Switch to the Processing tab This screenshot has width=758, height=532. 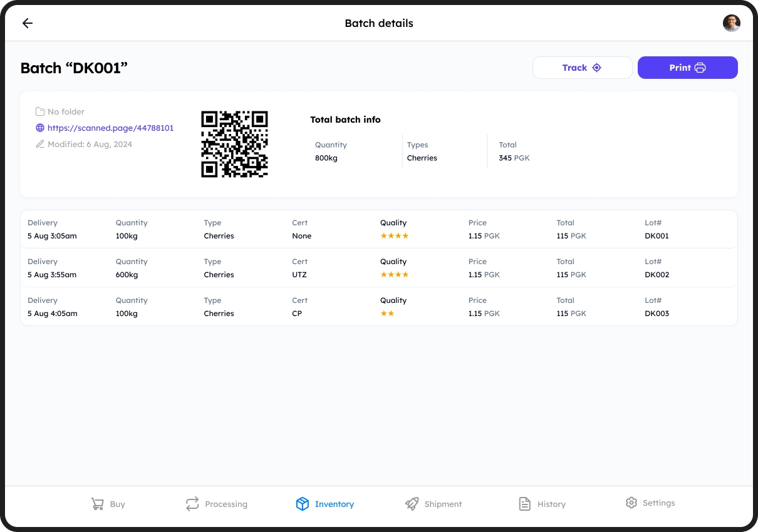(x=216, y=504)
